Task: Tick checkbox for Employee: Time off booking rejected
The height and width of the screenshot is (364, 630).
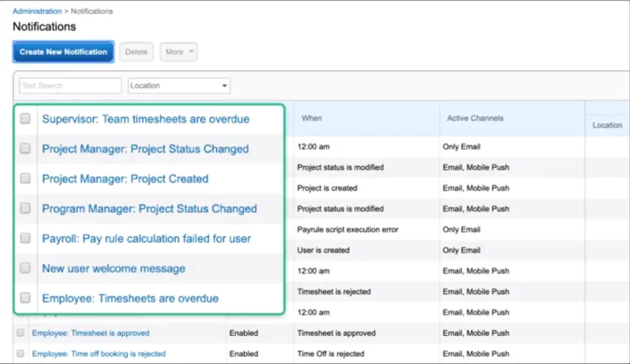Action: pos(20,353)
